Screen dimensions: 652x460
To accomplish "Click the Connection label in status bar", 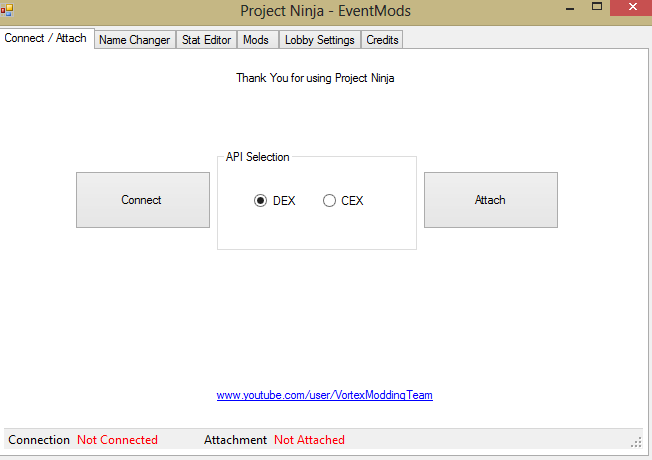I will click(39, 440).
